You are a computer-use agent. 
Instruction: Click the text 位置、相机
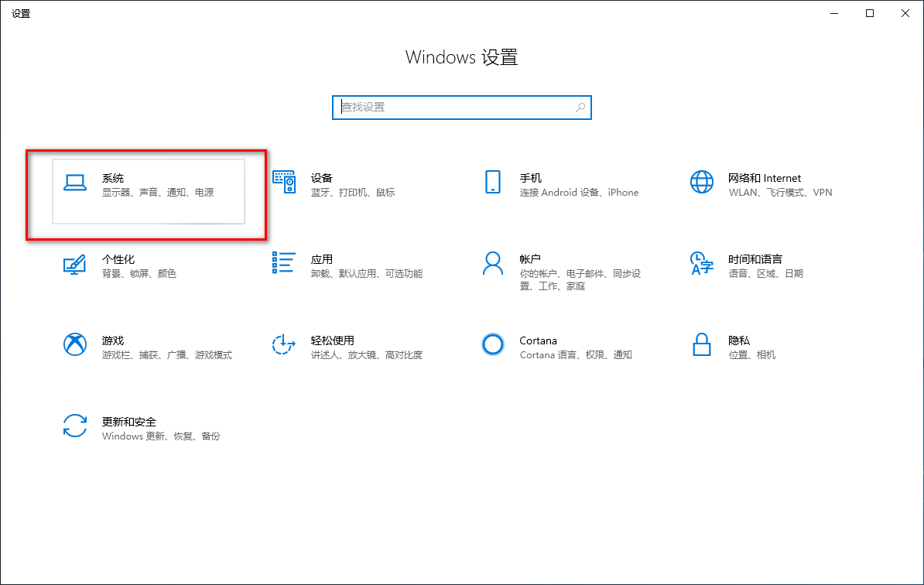tap(752, 354)
